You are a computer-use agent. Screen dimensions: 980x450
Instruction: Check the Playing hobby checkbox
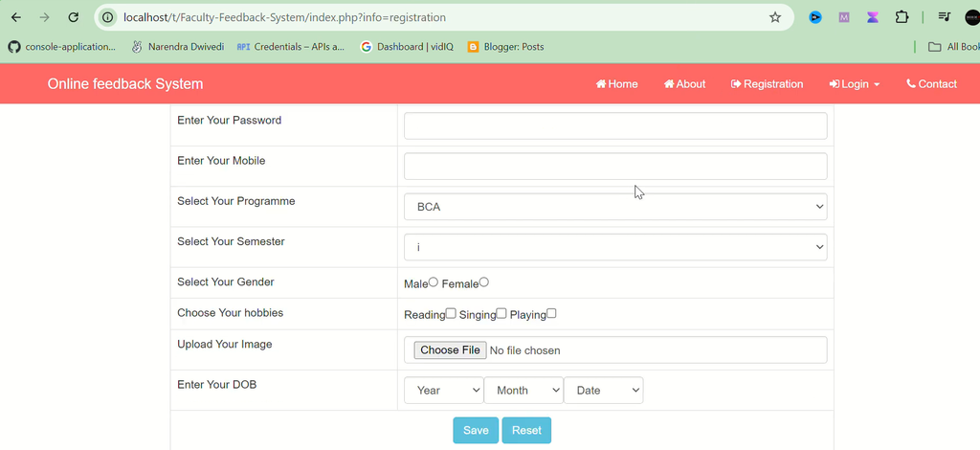[x=551, y=313]
